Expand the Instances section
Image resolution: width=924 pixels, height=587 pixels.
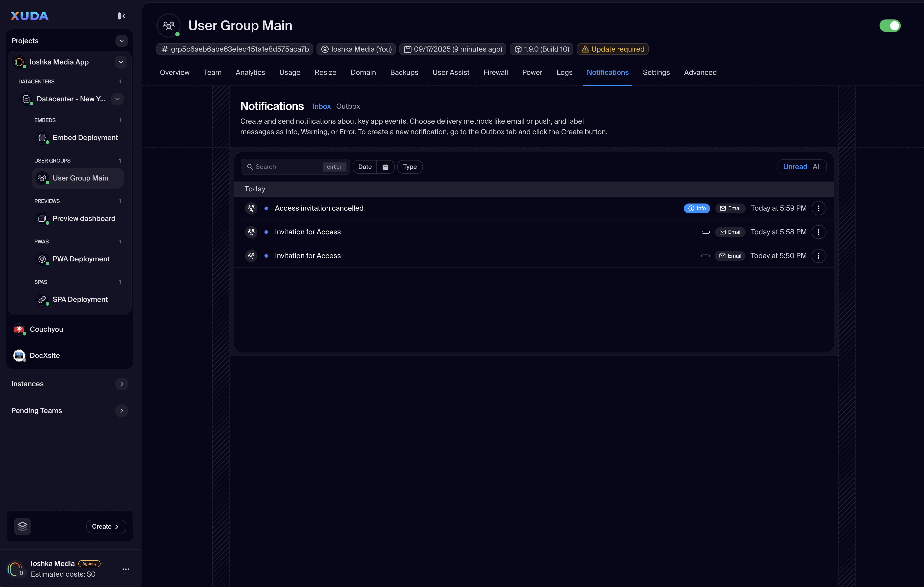pos(122,384)
